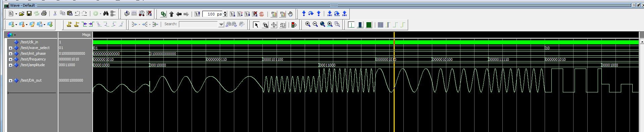Click the Continue Run icon

click(240, 14)
